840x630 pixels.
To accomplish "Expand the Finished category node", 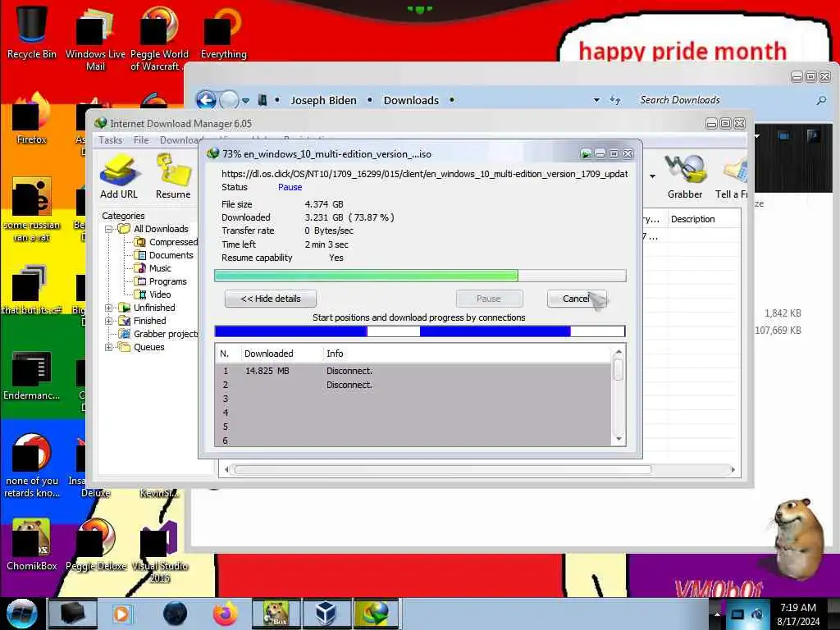I will (109, 321).
